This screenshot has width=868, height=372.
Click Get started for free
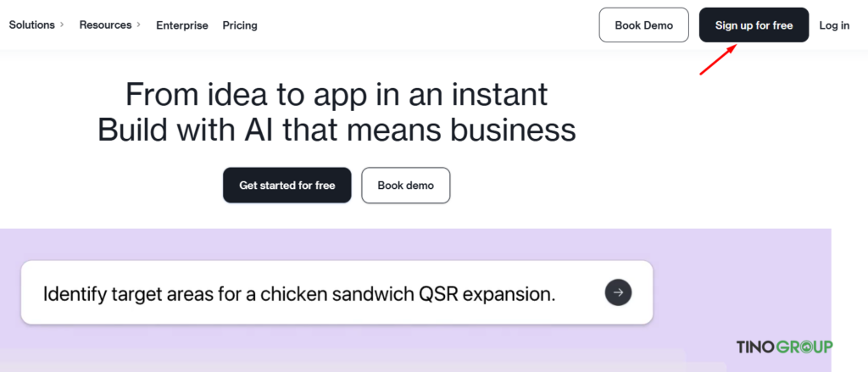coord(287,186)
